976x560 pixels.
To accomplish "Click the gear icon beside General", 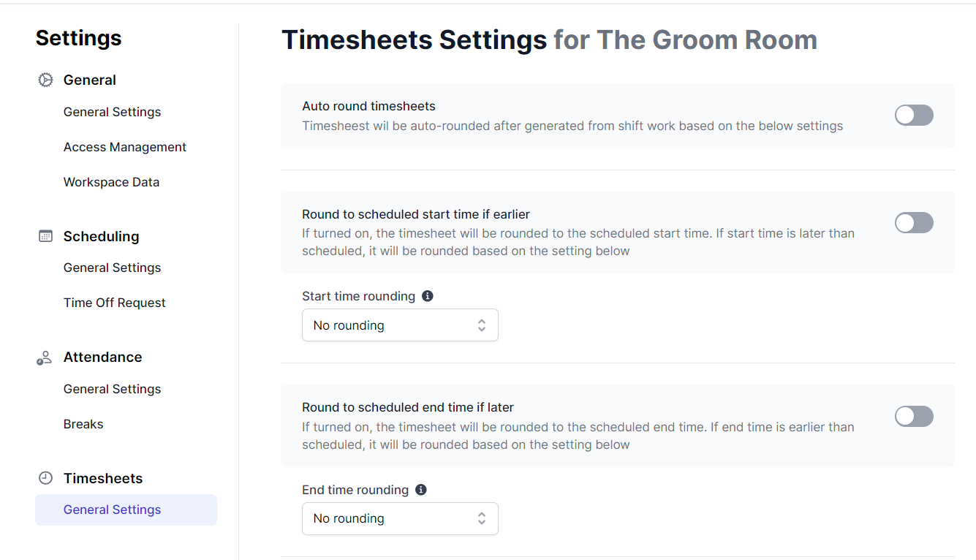I will tap(45, 79).
